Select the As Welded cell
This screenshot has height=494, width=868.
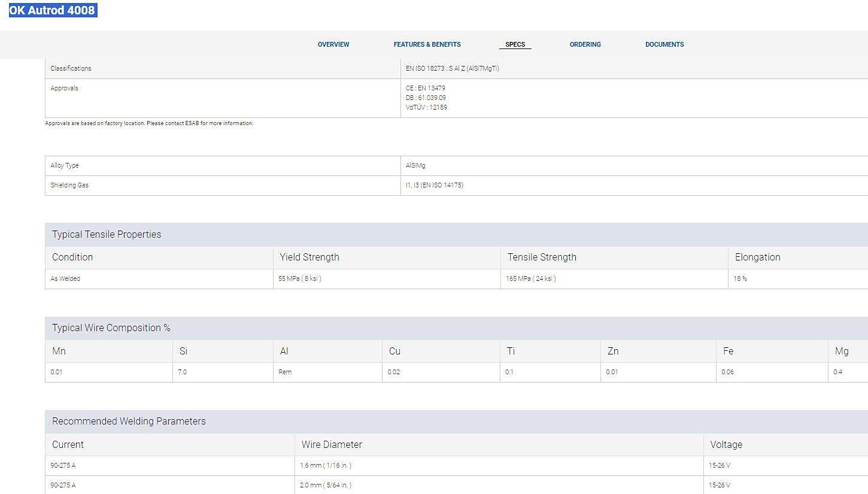click(65, 278)
